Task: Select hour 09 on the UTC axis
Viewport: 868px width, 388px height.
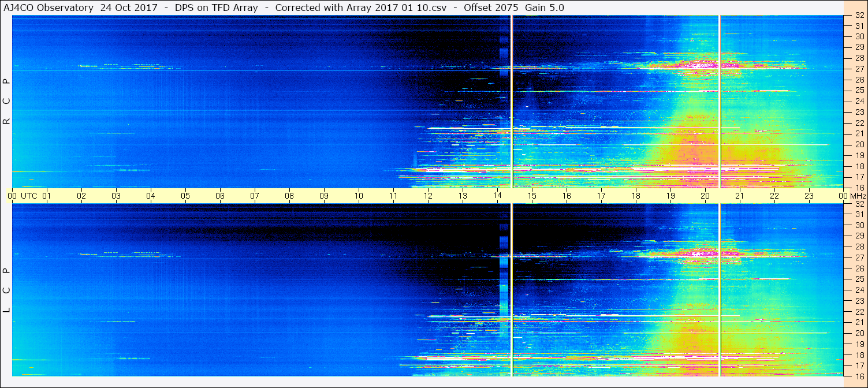Action: pos(324,196)
